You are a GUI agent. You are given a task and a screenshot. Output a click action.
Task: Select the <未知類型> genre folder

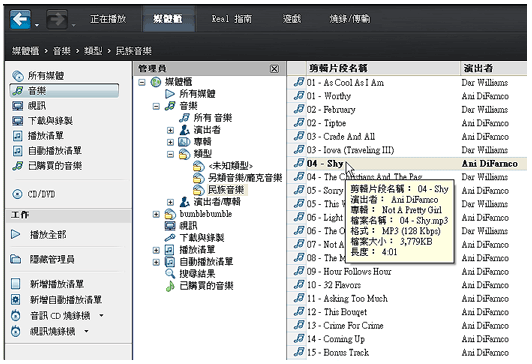tap(231, 166)
